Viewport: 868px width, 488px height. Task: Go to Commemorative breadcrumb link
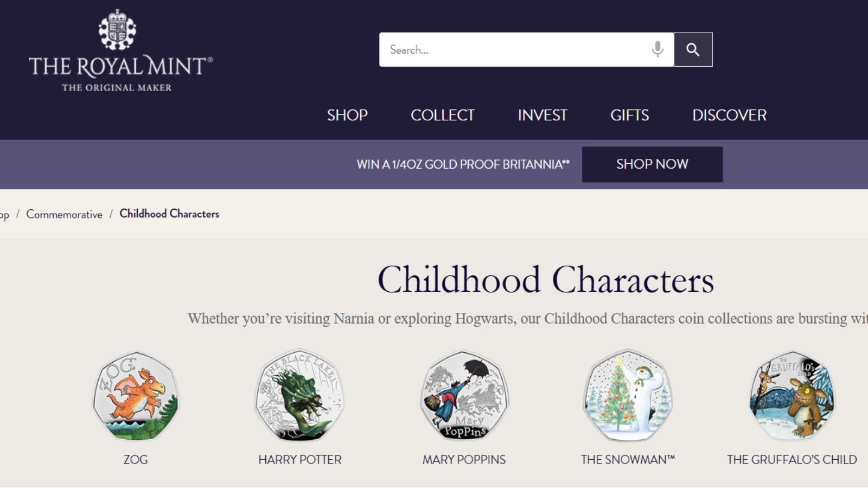pos(65,214)
